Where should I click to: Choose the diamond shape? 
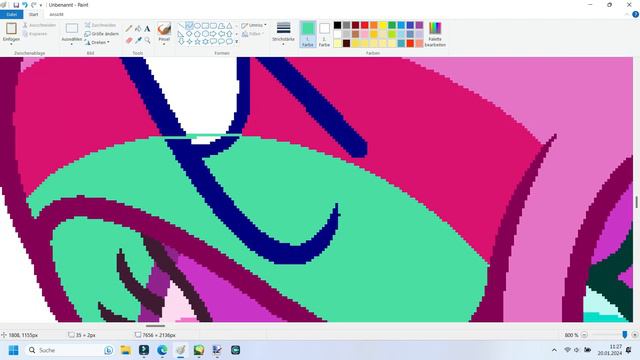[x=189, y=33]
